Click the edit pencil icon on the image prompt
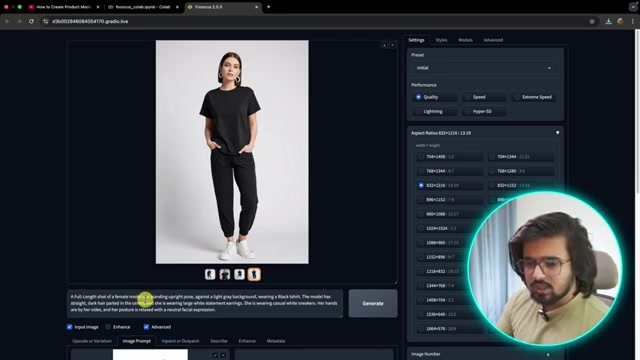The image size is (640, 360). click(215, 355)
